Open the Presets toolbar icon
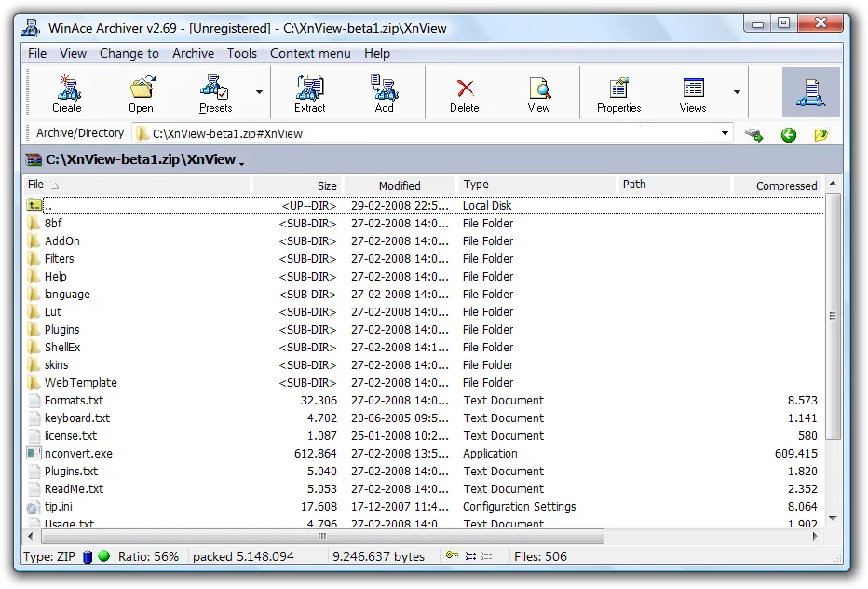 [215, 91]
